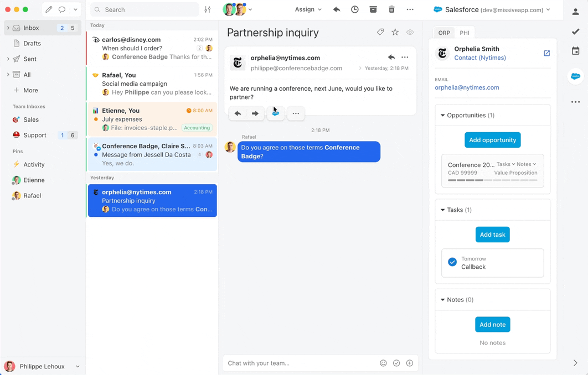The image size is (588, 375).
Task: Click the compose new message pencil icon
Action: point(49,9)
